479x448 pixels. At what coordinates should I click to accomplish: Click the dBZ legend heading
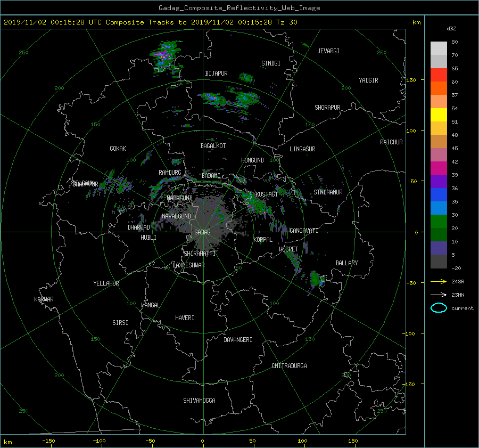coord(451,29)
